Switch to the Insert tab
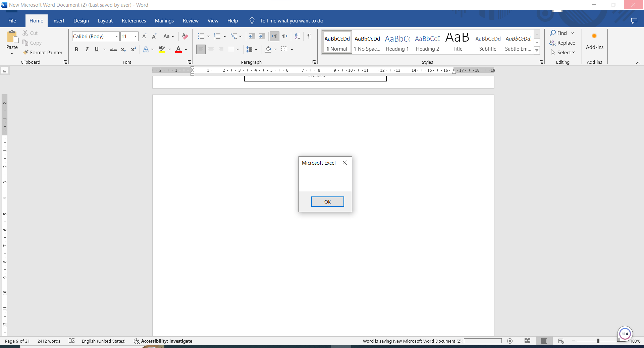644x348 pixels. 58,21
